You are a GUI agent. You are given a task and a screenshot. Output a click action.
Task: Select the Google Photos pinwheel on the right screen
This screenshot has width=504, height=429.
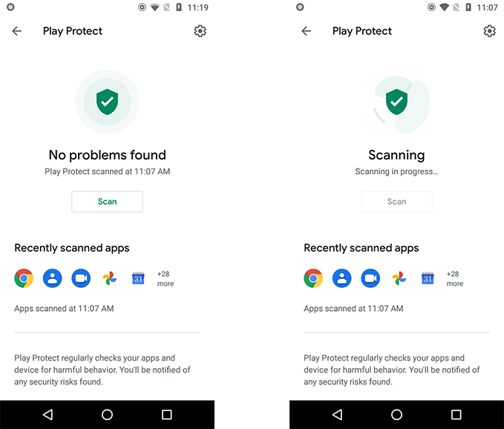pyautogui.click(x=399, y=278)
